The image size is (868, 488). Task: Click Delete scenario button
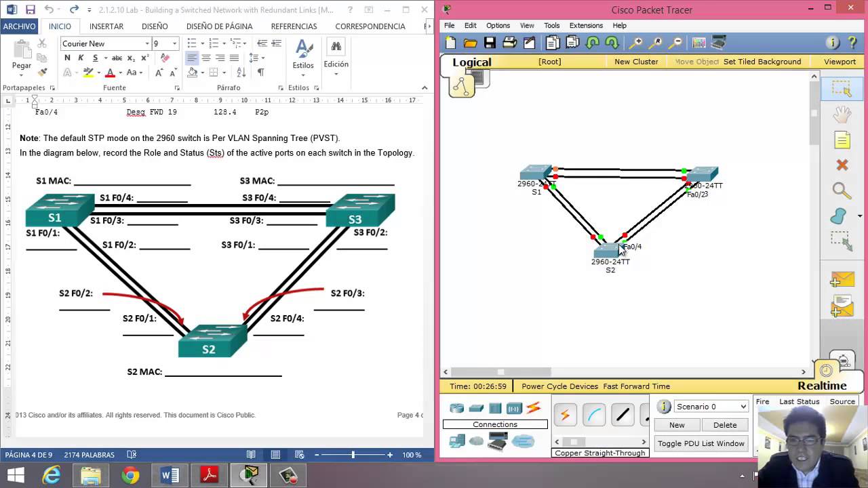[x=724, y=425]
